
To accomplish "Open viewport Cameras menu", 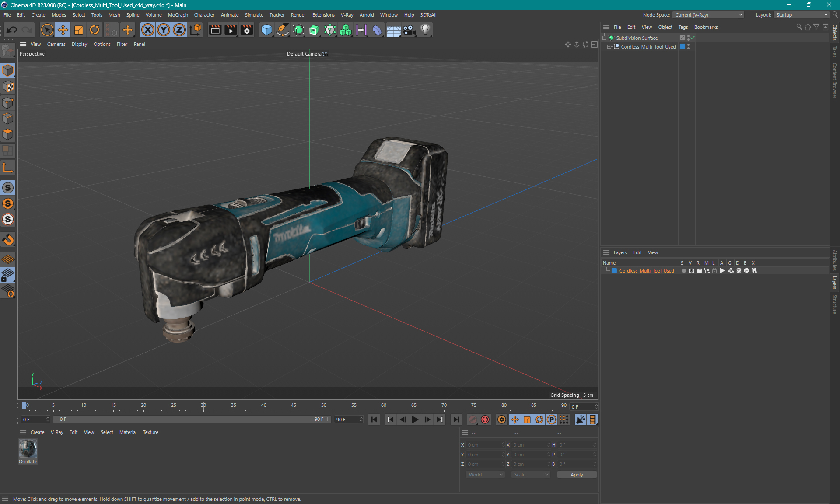I will [x=56, y=44].
